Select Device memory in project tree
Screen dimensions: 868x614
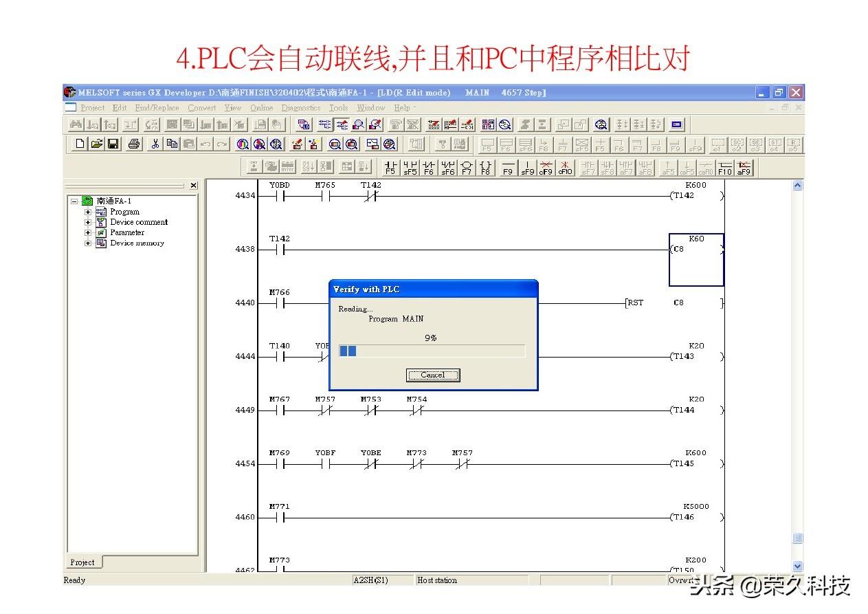click(x=137, y=243)
